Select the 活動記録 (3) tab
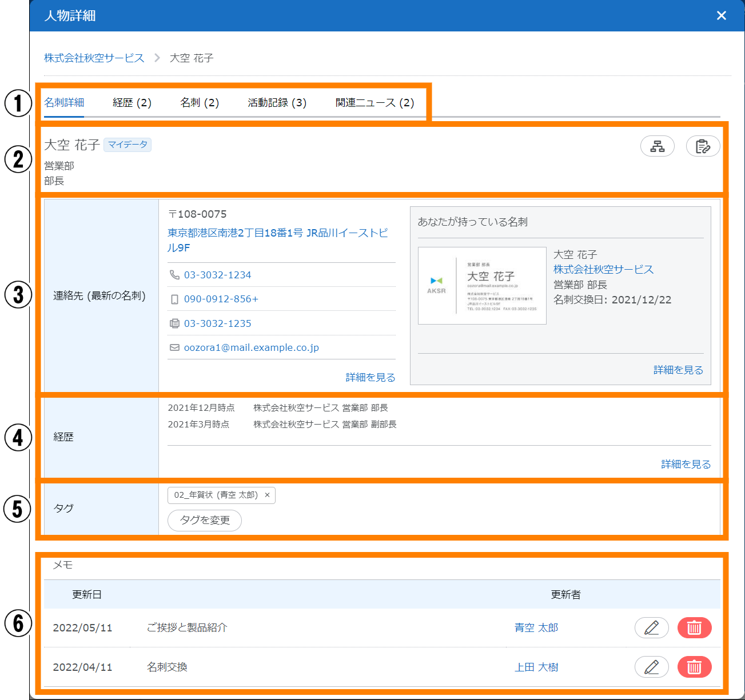The width and height of the screenshot is (745, 700). (x=277, y=103)
